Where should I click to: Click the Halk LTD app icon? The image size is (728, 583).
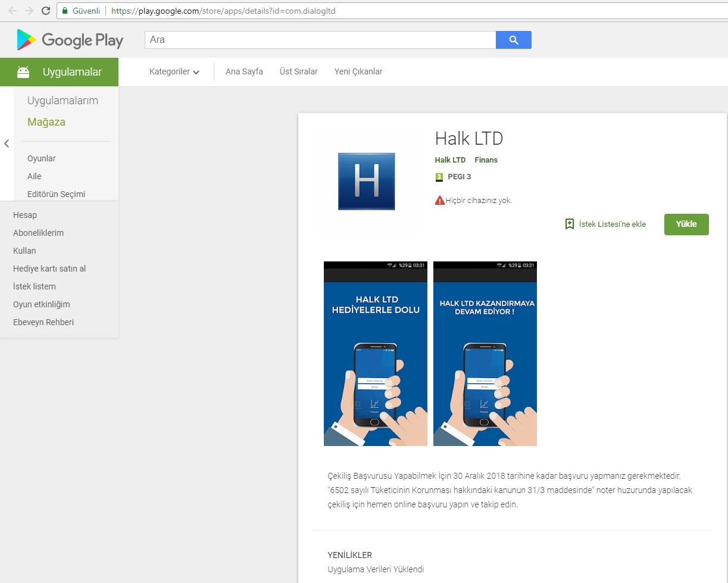[x=366, y=181]
